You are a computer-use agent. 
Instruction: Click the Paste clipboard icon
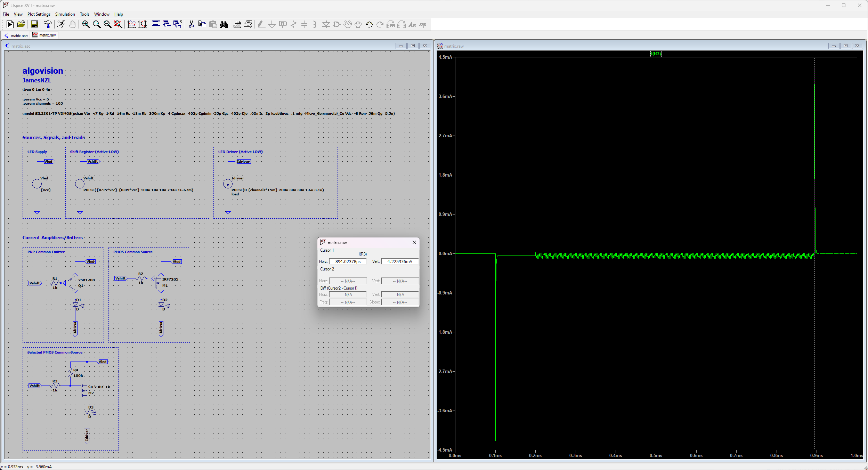pyautogui.click(x=213, y=24)
